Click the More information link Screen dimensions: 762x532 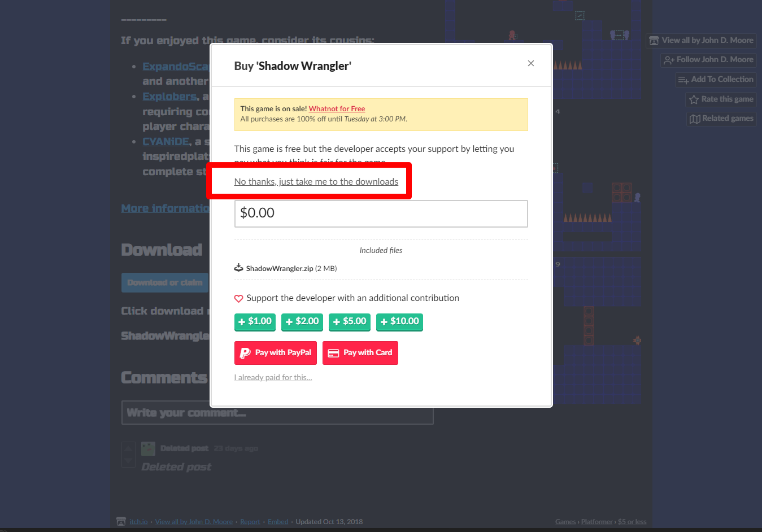(x=165, y=208)
